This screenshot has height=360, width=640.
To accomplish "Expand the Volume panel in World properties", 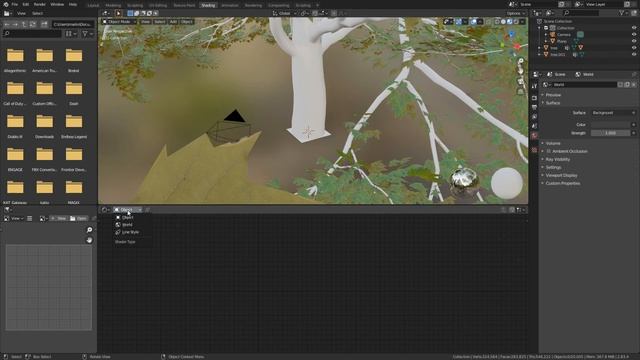I will (553, 143).
